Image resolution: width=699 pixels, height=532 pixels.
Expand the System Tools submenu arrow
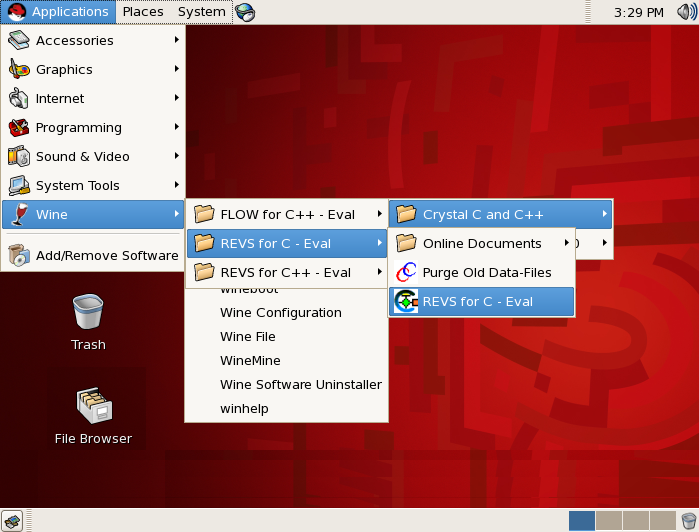177,185
